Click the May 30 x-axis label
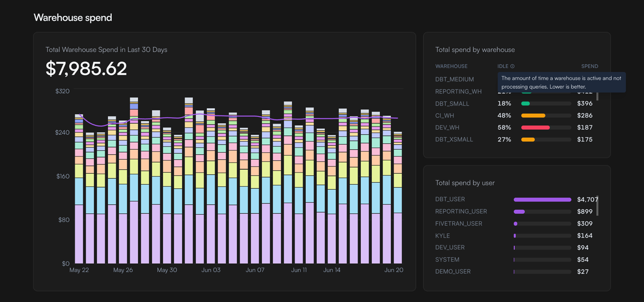This screenshot has width=644, height=302. coord(167,270)
